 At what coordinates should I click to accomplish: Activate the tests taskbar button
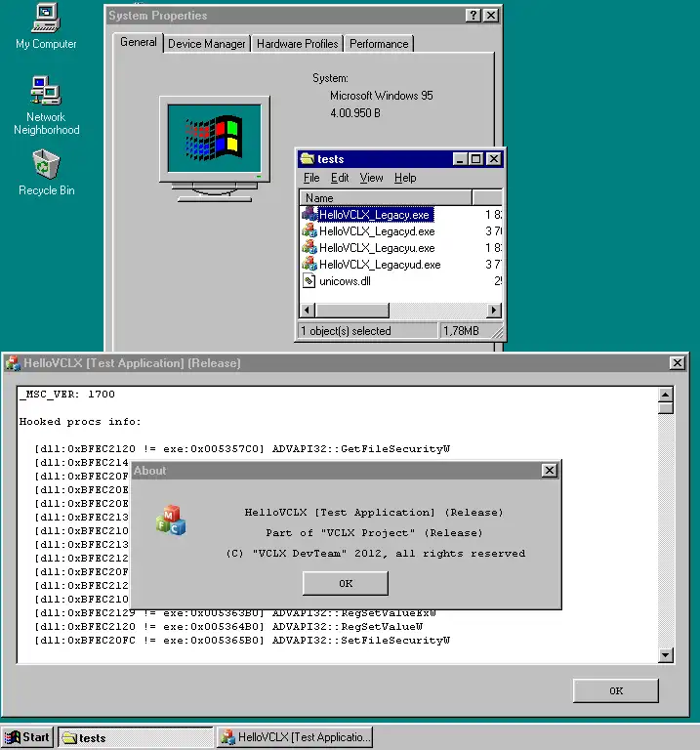[136, 737]
